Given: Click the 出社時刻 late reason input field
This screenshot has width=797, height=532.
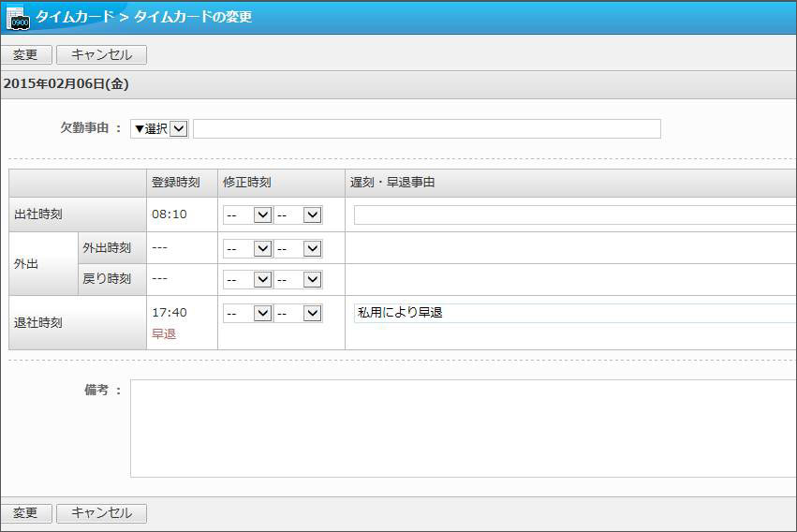Looking at the screenshot, I should 573,215.
